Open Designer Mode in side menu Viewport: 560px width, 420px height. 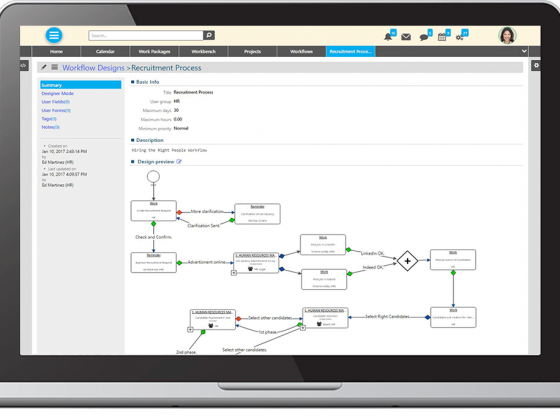pyautogui.click(x=58, y=94)
